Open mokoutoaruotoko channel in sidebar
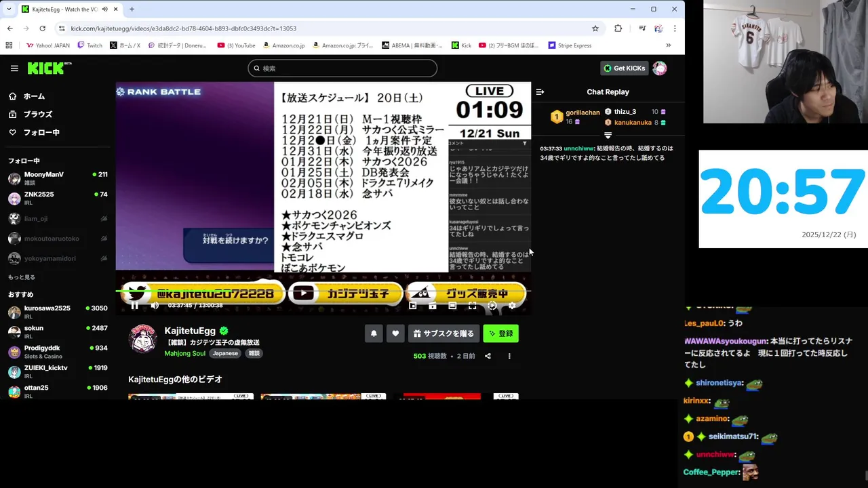The width and height of the screenshot is (868, 488). [58, 239]
